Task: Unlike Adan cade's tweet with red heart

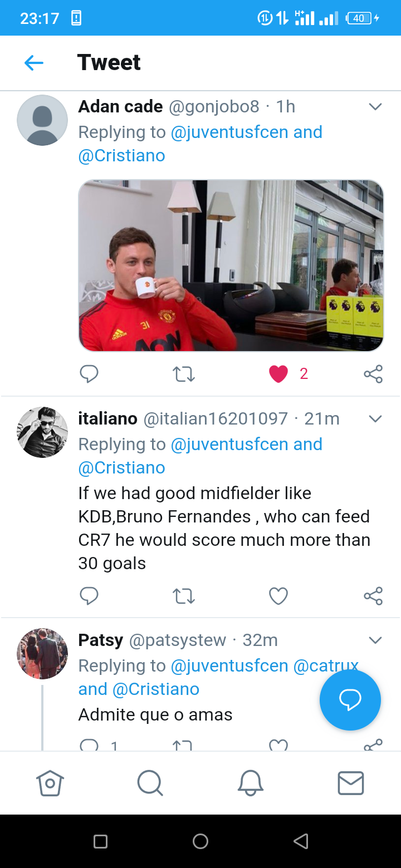Action: [x=278, y=374]
